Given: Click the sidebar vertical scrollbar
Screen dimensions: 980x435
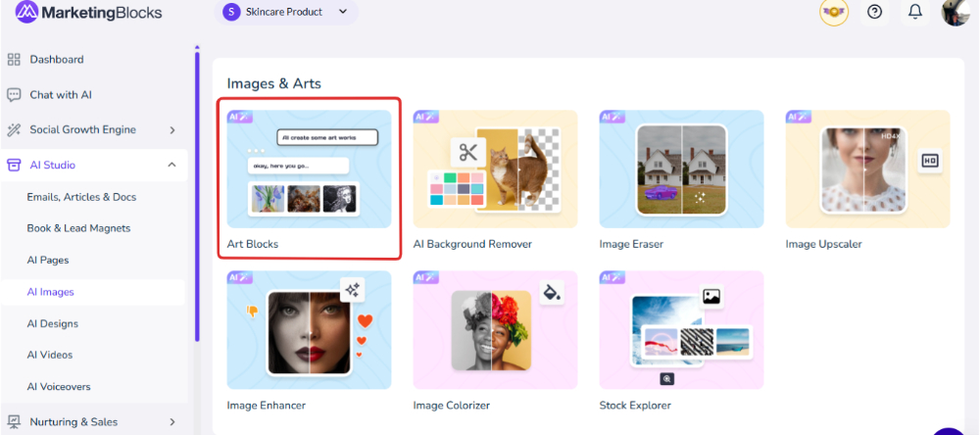Looking at the screenshot, I should coord(196,196).
